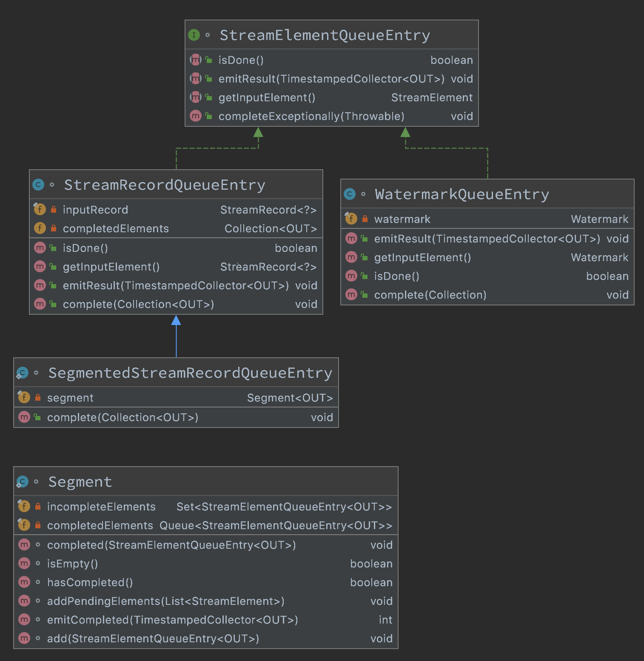Click add(StreamElementQueueEntry<OUT>) method
The width and height of the screenshot is (644, 661).
pyautogui.click(x=206, y=638)
